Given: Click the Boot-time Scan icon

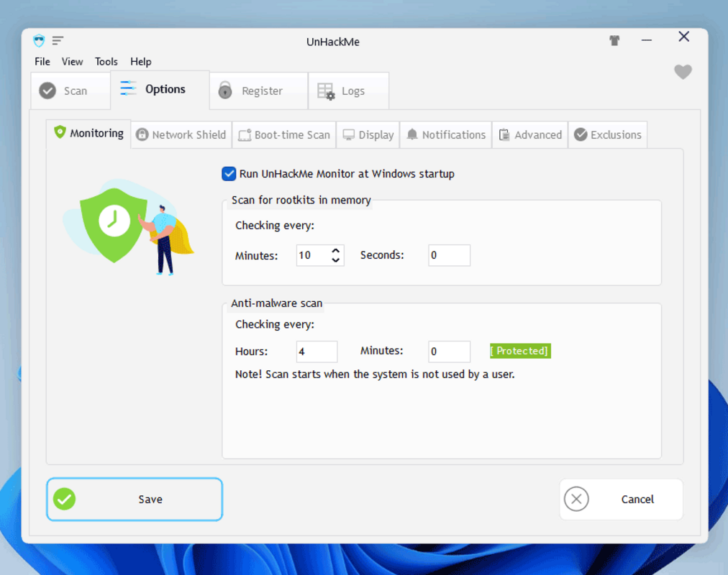Looking at the screenshot, I should [x=245, y=135].
